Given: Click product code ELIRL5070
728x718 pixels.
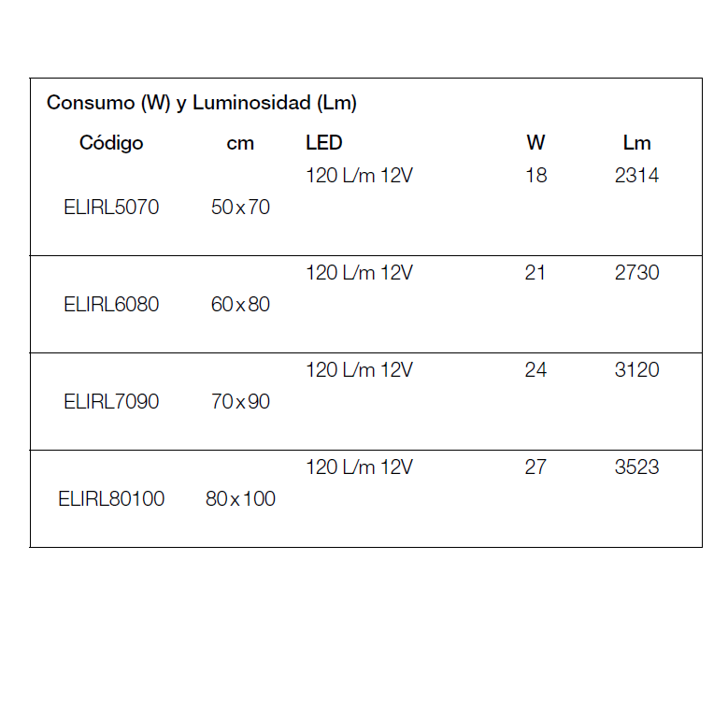Looking at the screenshot, I should [x=111, y=208].
